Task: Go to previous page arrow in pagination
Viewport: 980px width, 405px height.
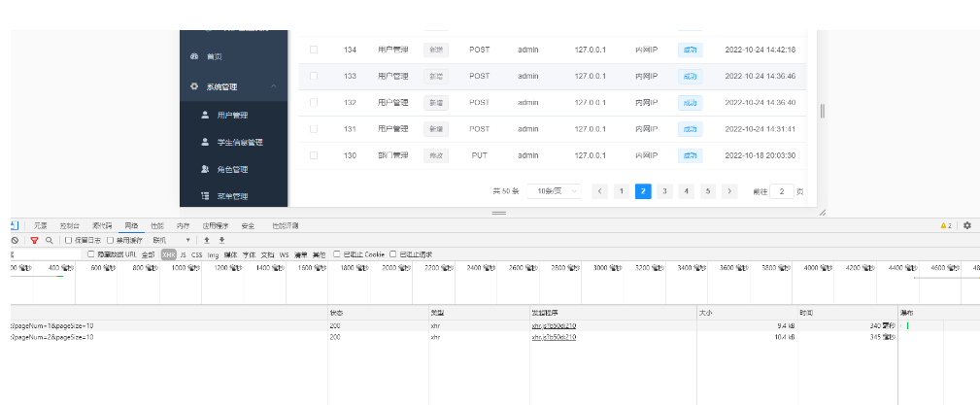Action: pos(599,191)
